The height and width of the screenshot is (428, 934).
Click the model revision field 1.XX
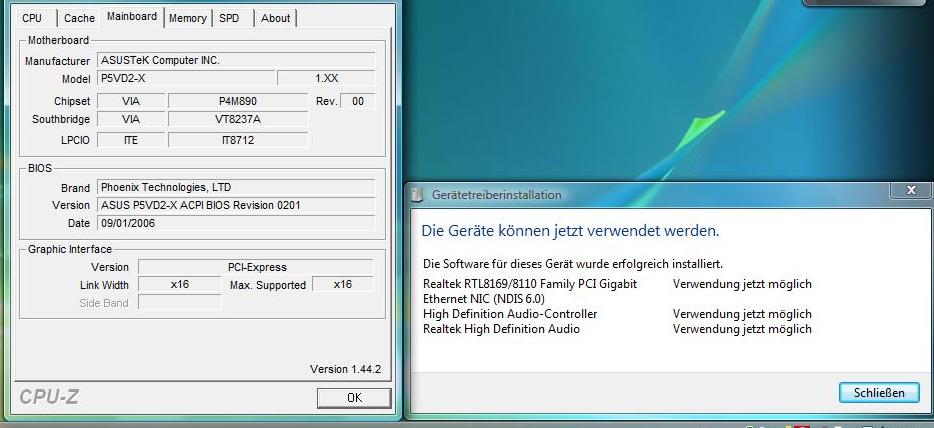pos(326,78)
